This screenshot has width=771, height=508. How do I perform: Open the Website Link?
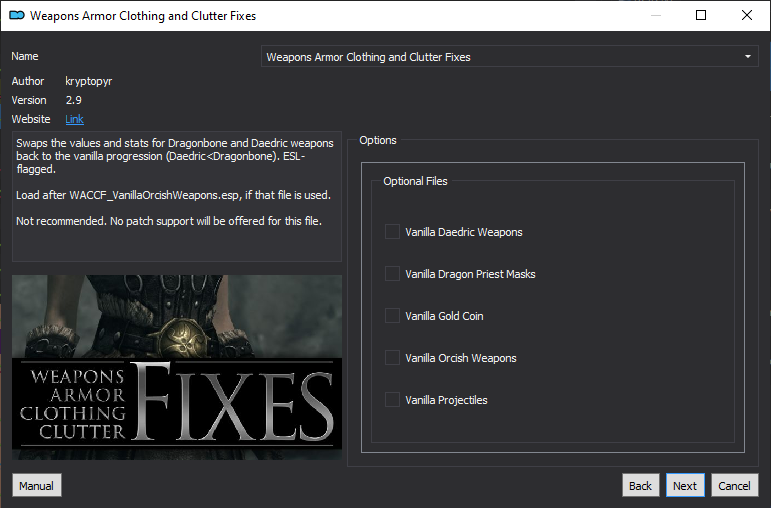pos(74,119)
